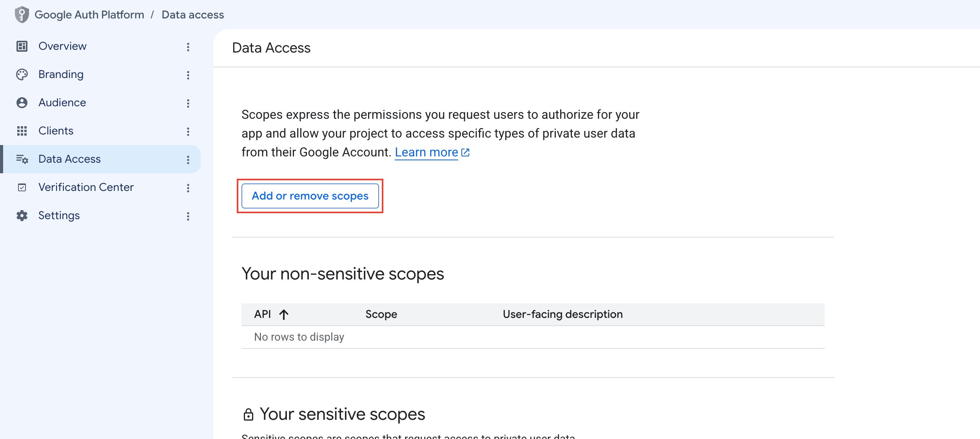Follow the Learn more link
Viewport: 980px width, 439px height.
(426, 152)
